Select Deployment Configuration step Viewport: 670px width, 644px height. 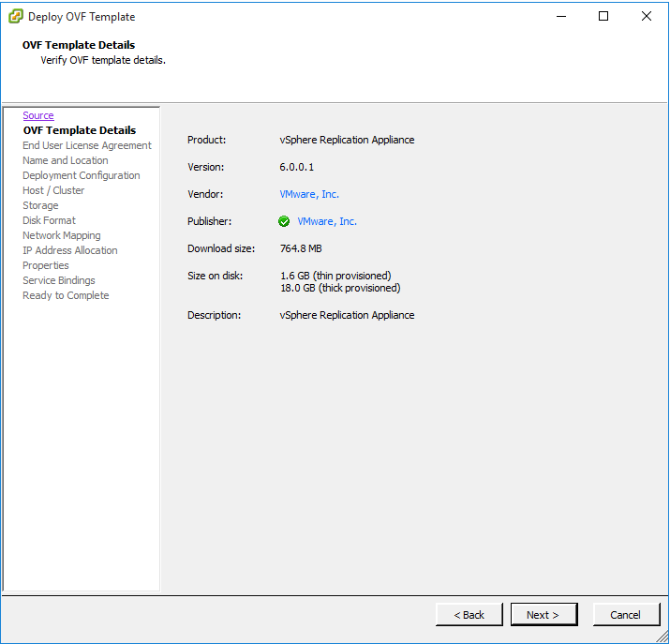(82, 175)
